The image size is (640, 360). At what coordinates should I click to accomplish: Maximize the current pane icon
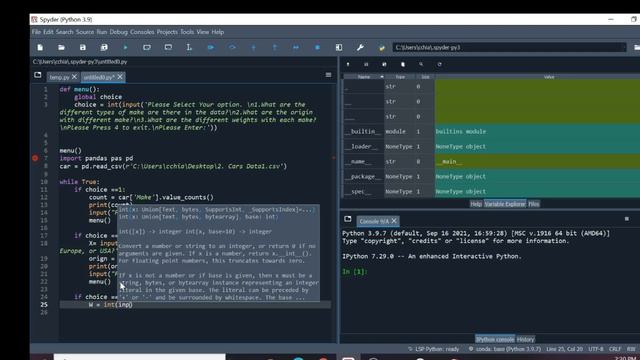339,47
